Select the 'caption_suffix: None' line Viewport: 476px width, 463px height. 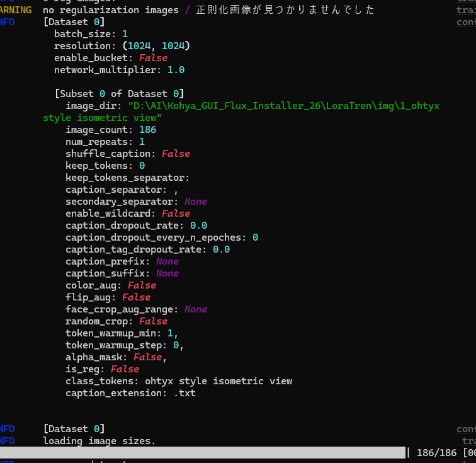point(122,273)
